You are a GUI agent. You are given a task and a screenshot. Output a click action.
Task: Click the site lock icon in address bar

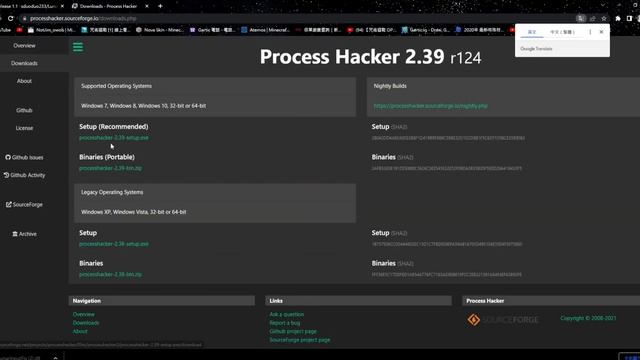(x=24, y=18)
